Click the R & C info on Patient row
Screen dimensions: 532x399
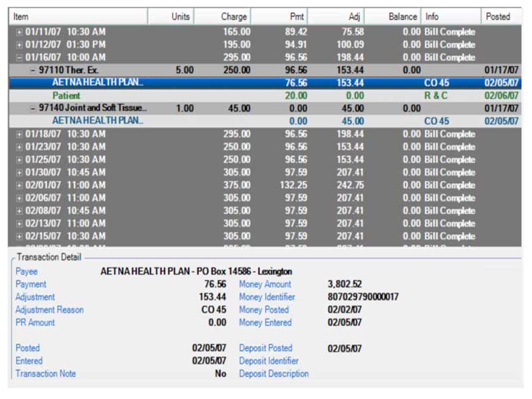point(436,96)
